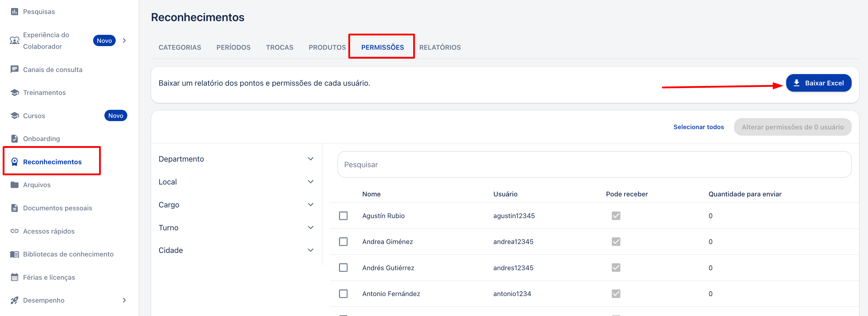Select the checkbox for Antonio Fernández
Viewport: 868px width, 316px height.
point(343,294)
